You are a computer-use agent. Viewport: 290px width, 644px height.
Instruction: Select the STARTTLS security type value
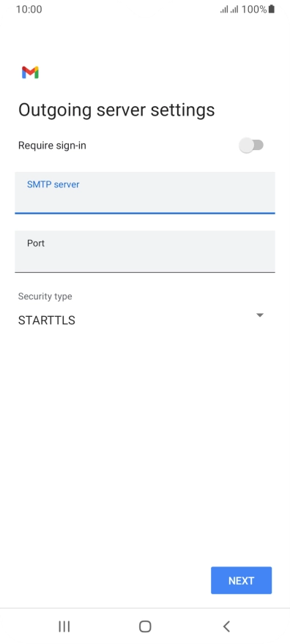tap(46, 321)
